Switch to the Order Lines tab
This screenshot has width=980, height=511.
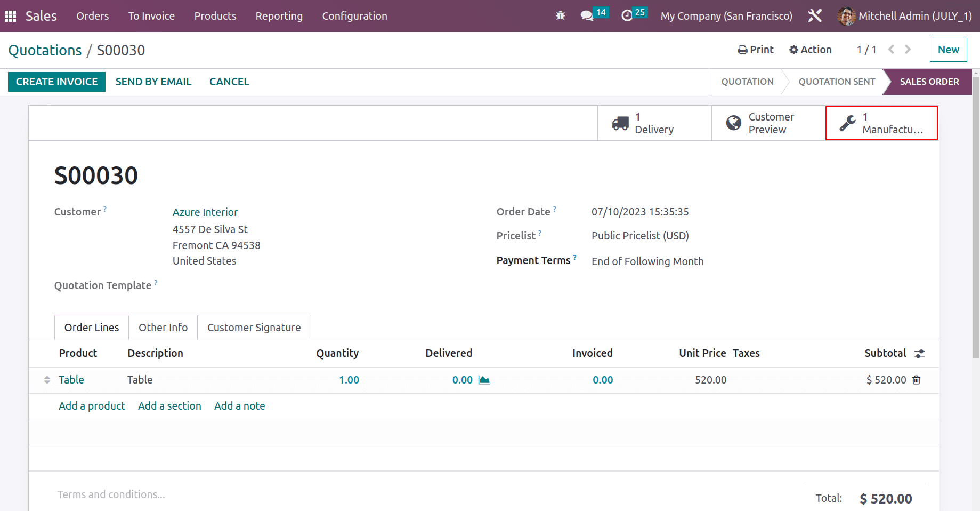click(x=92, y=328)
